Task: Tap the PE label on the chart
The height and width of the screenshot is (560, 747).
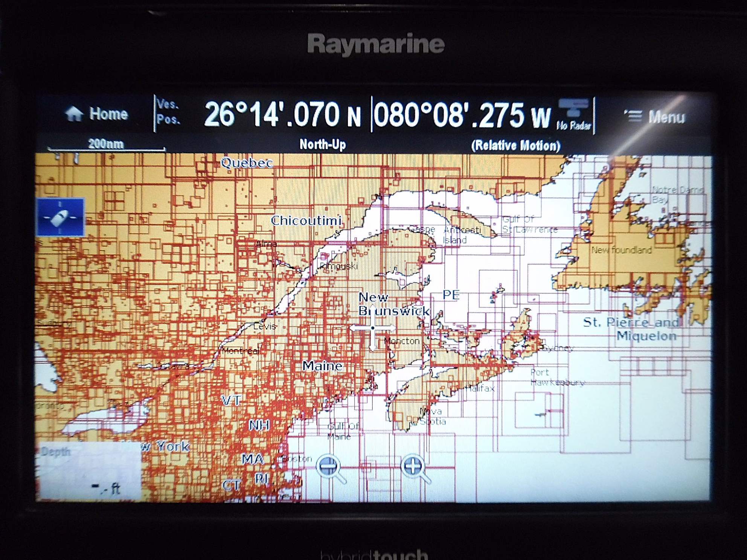Action: point(451,295)
